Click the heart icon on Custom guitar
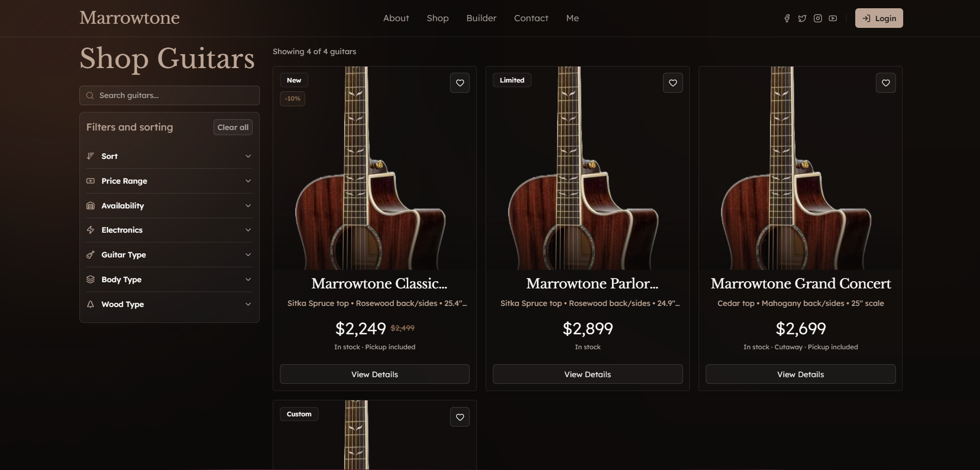980x470 pixels. [460, 417]
